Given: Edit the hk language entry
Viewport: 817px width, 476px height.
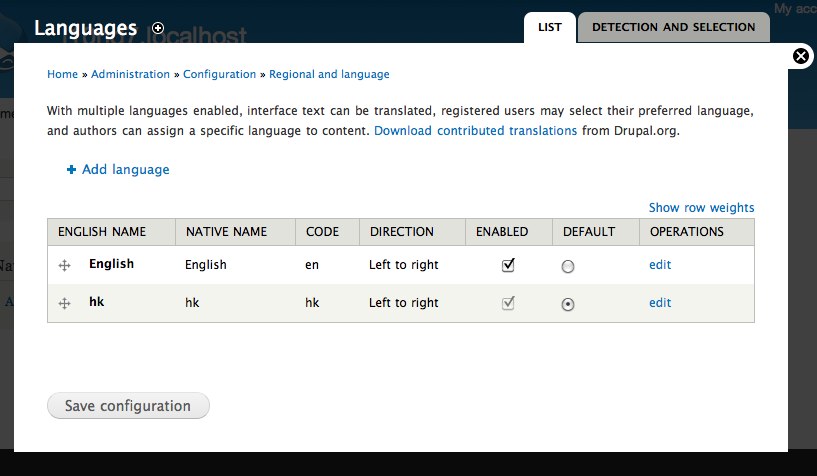Looking at the screenshot, I should pos(660,303).
